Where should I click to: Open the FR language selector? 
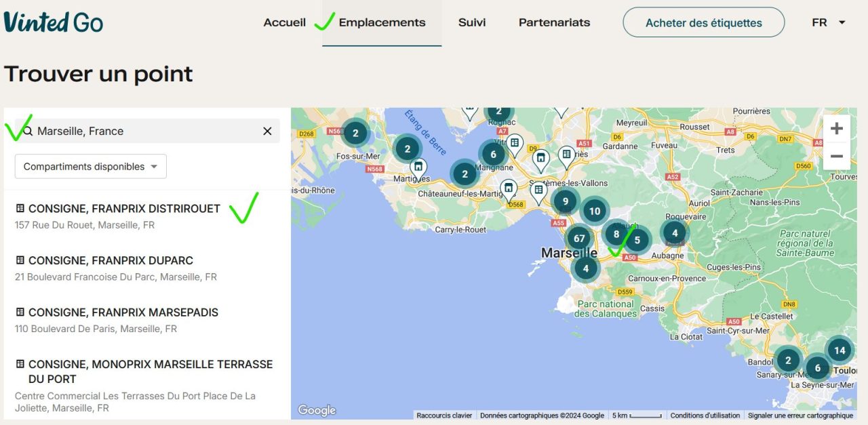(829, 22)
